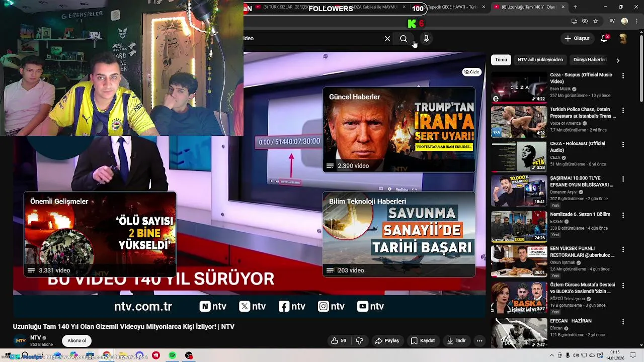Open the Güncel Haberler playlist card
Screen dimensions: 644x362
click(x=399, y=130)
